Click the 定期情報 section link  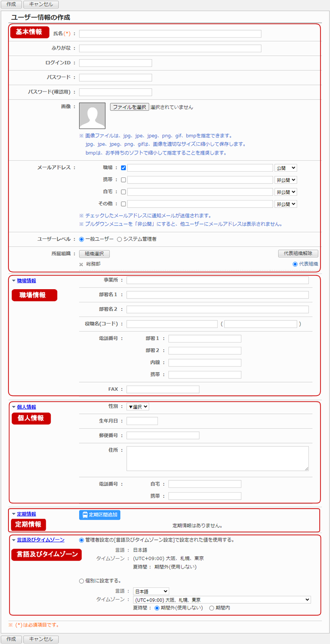(x=26, y=514)
